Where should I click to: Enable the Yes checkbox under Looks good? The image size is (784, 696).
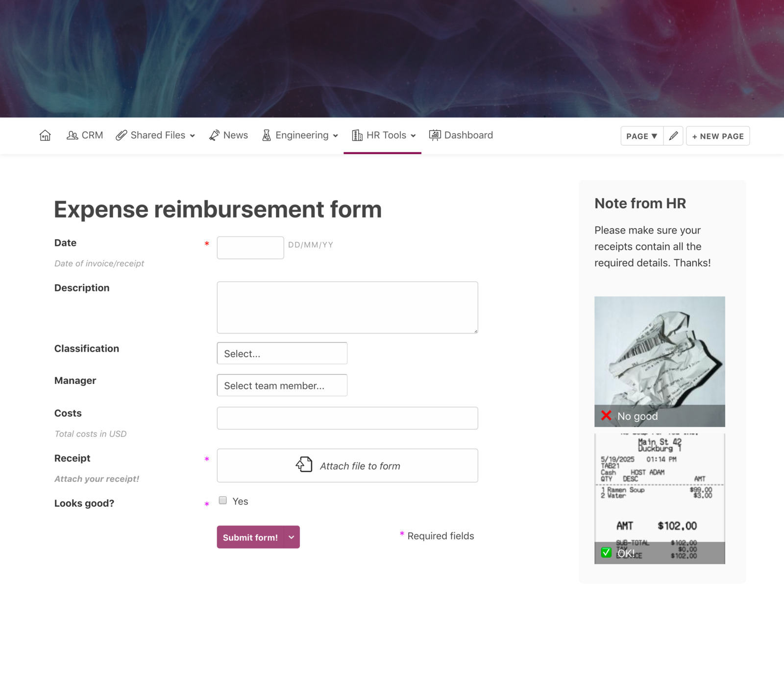coord(223,500)
